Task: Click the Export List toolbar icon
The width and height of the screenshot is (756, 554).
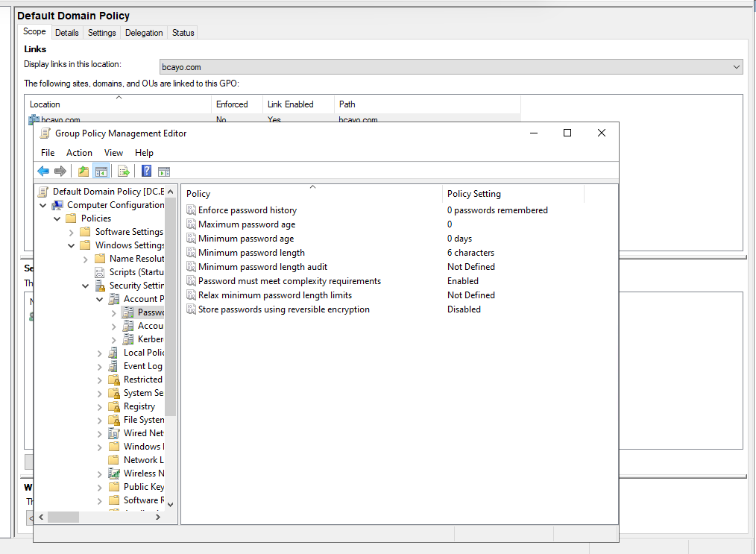Action: click(x=124, y=171)
